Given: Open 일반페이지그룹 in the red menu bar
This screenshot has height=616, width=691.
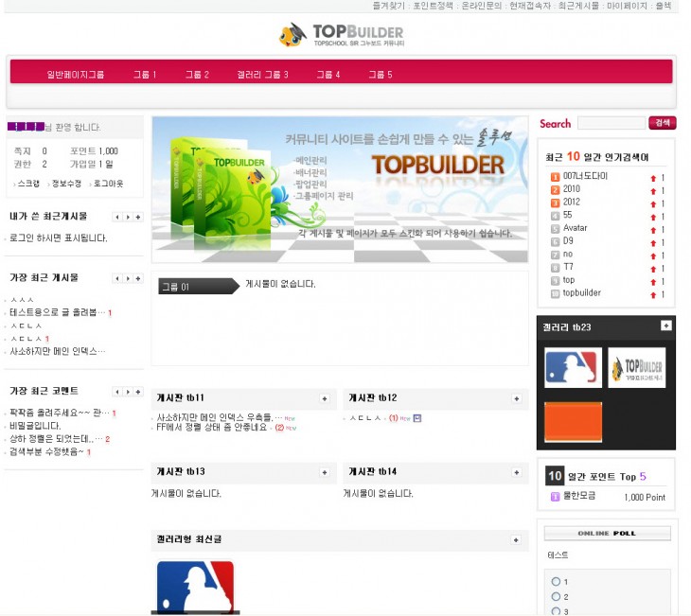Looking at the screenshot, I should [x=75, y=75].
